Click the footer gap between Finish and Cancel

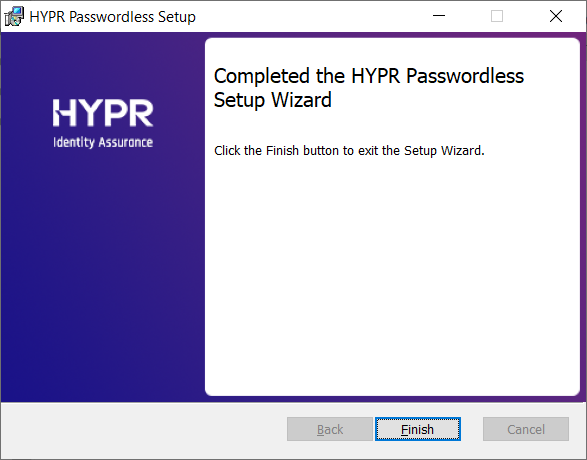[472, 429]
